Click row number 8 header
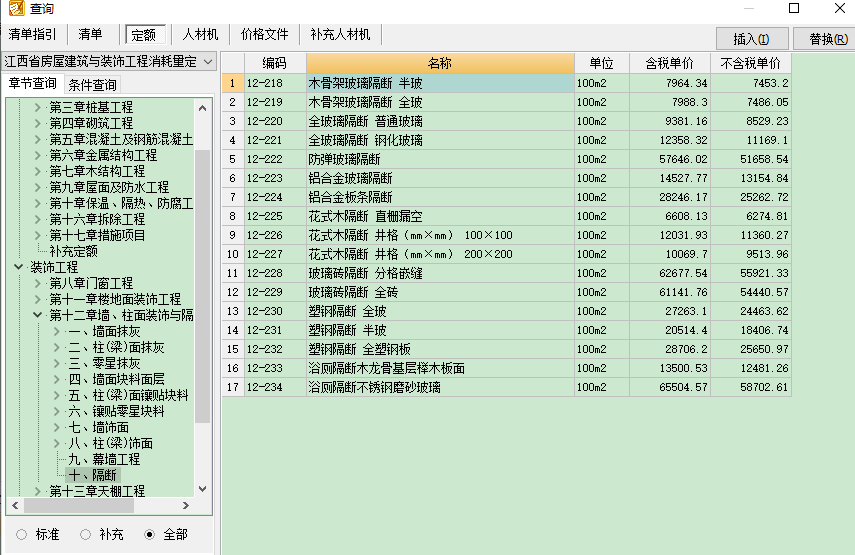 (x=233, y=216)
